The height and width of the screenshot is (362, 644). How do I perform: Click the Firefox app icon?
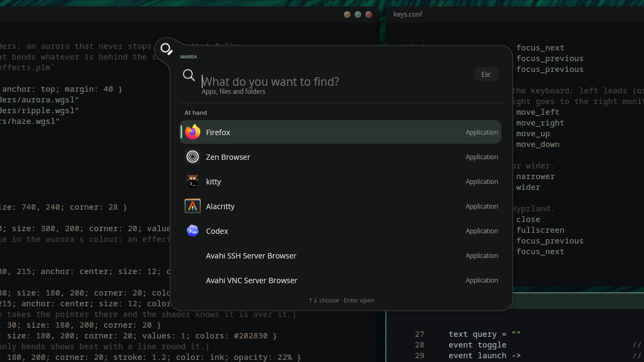tap(193, 132)
